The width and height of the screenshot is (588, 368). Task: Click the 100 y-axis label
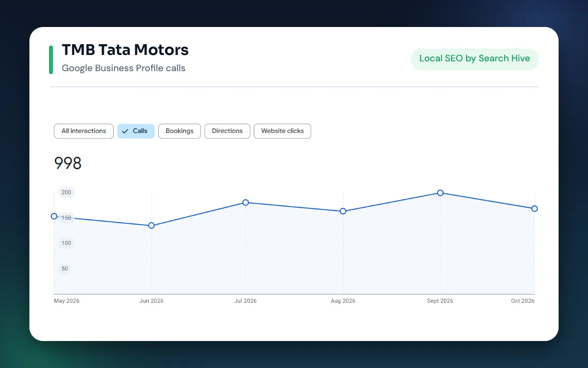click(66, 243)
